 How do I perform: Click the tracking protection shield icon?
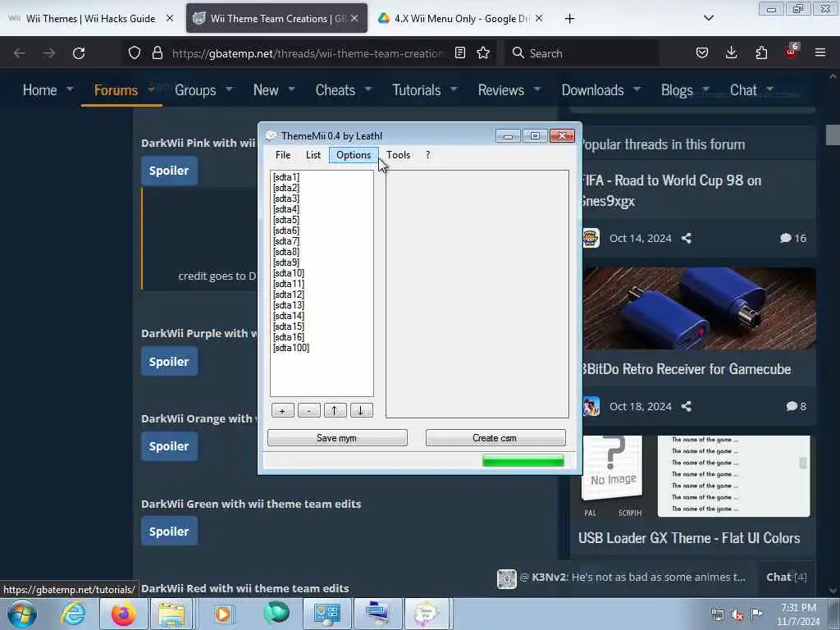point(135,53)
